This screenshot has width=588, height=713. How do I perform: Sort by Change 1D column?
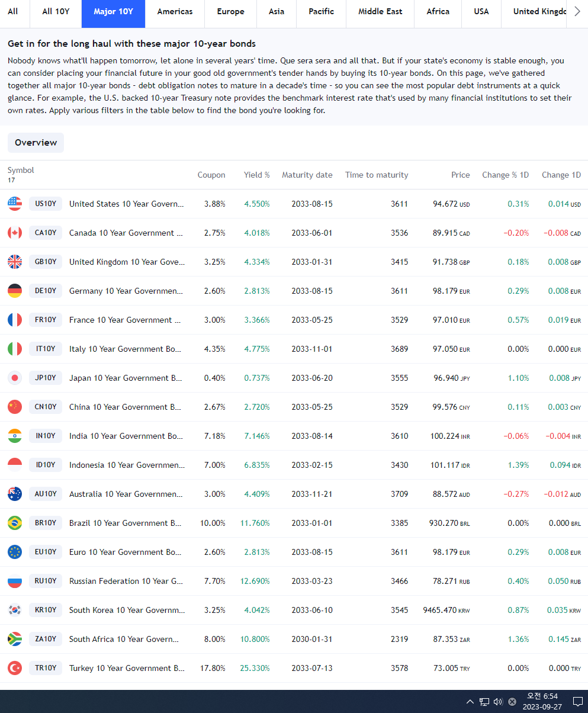coord(561,175)
